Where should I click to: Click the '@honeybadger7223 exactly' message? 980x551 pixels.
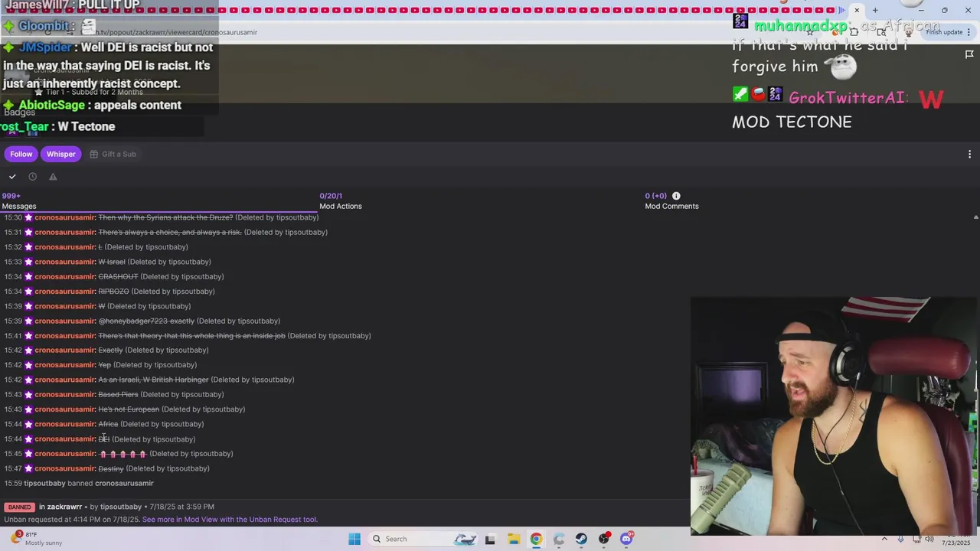pyautogui.click(x=146, y=321)
